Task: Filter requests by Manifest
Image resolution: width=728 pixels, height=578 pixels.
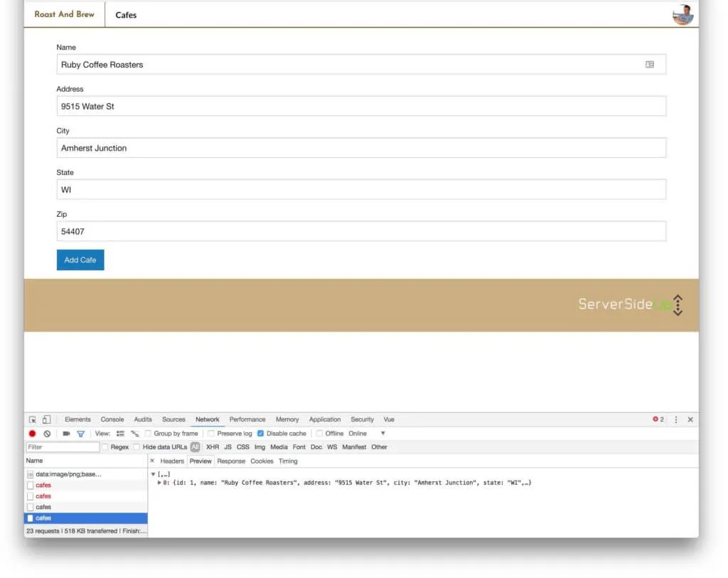Action: 354,447
